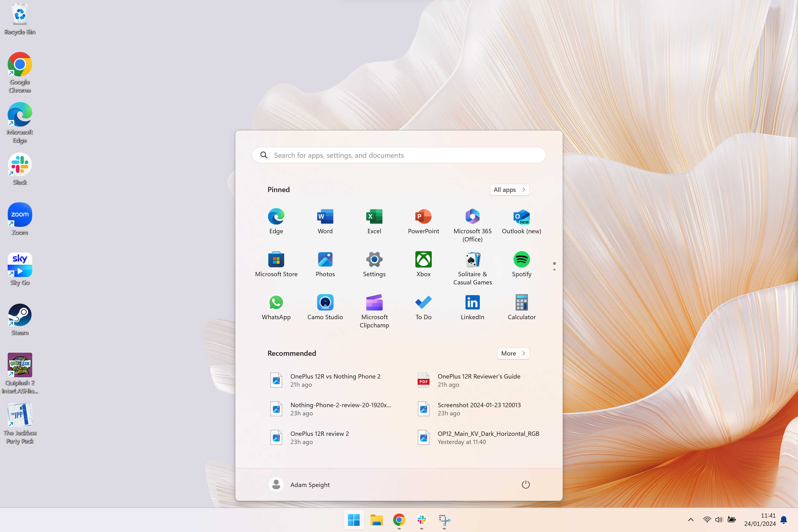Click the volume speaker tray icon

coord(719,519)
